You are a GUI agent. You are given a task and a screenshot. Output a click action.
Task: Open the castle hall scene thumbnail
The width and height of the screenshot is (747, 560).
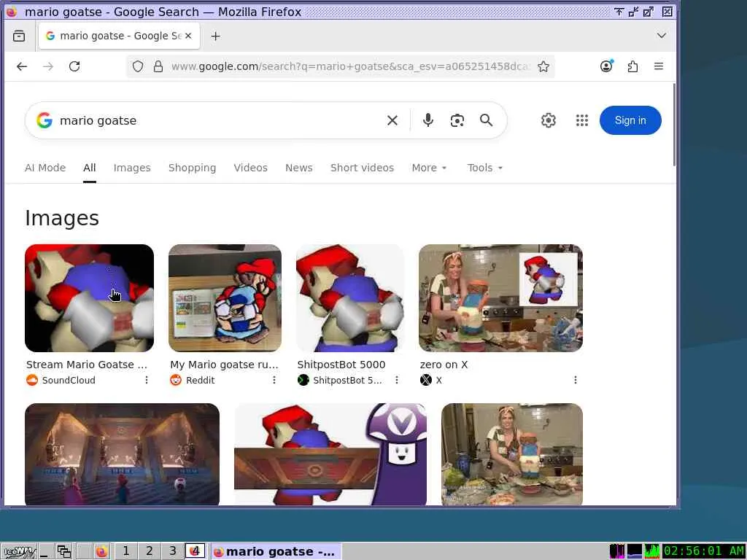click(122, 454)
